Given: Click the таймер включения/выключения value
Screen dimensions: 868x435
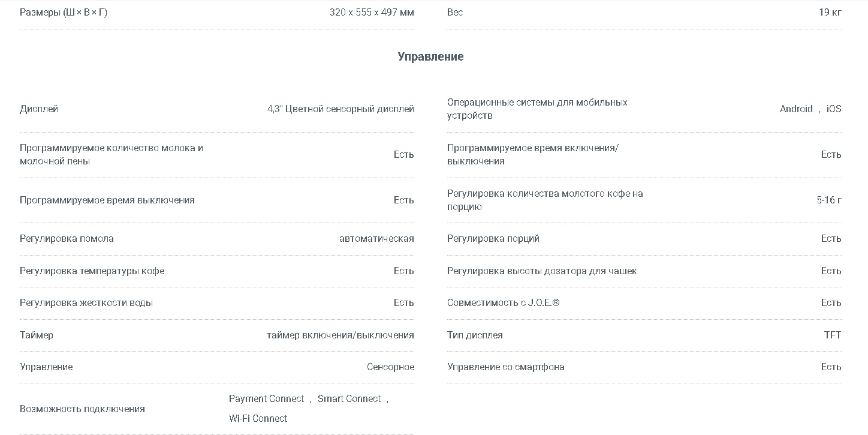Looking at the screenshot, I should (340, 335).
